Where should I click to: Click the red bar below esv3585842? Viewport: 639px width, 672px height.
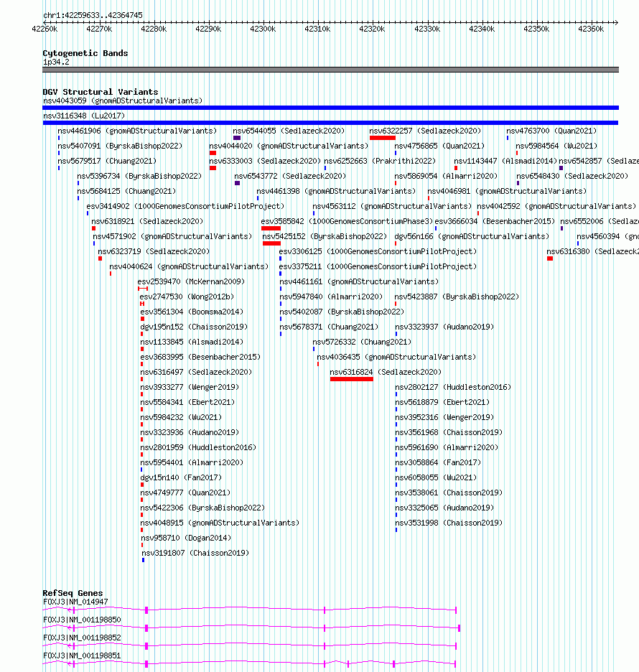(x=271, y=228)
